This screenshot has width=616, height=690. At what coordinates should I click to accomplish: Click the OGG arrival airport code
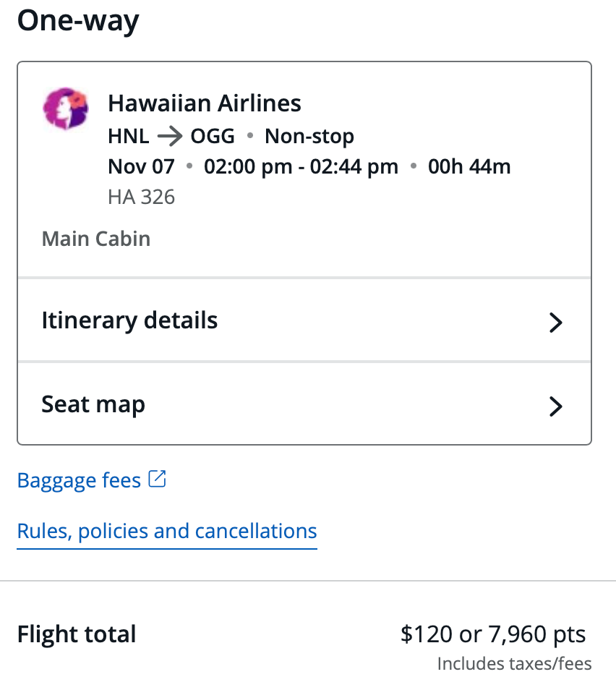coord(213,136)
